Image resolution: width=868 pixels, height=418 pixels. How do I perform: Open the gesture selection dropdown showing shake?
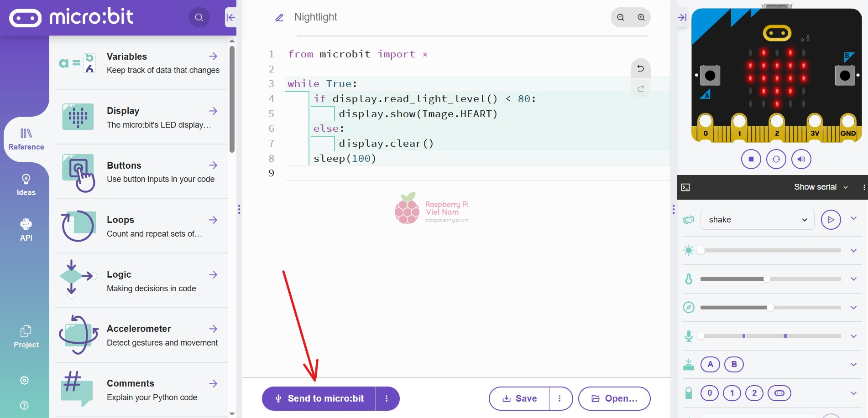pyautogui.click(x=757, y=219)
